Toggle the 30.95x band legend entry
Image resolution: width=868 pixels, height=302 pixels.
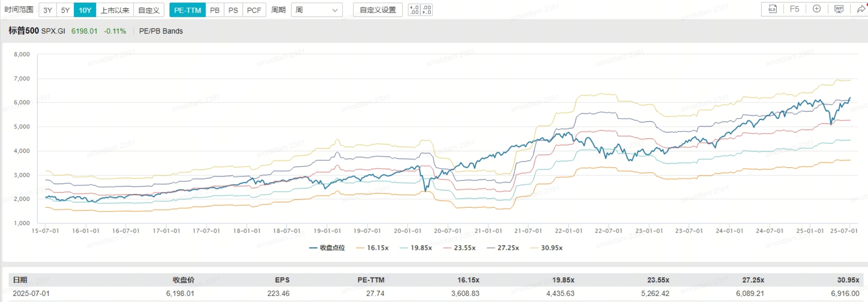tap(547, 248)
